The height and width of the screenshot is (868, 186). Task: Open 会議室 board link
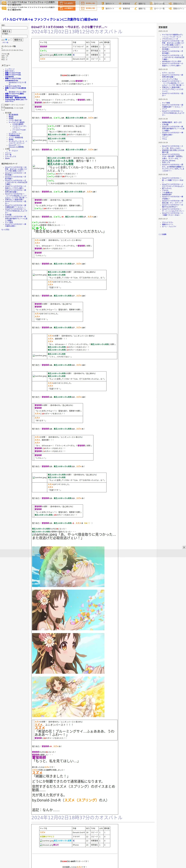[11, 118]
